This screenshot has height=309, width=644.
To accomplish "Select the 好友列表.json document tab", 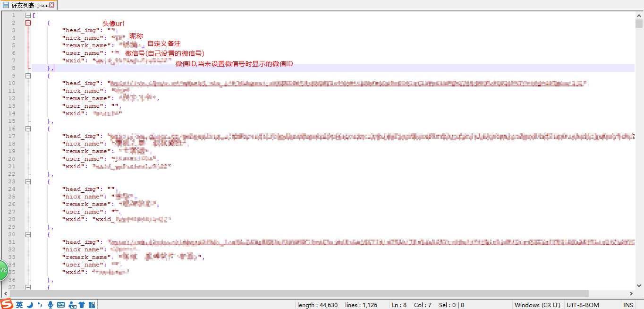I will point(28,5).
